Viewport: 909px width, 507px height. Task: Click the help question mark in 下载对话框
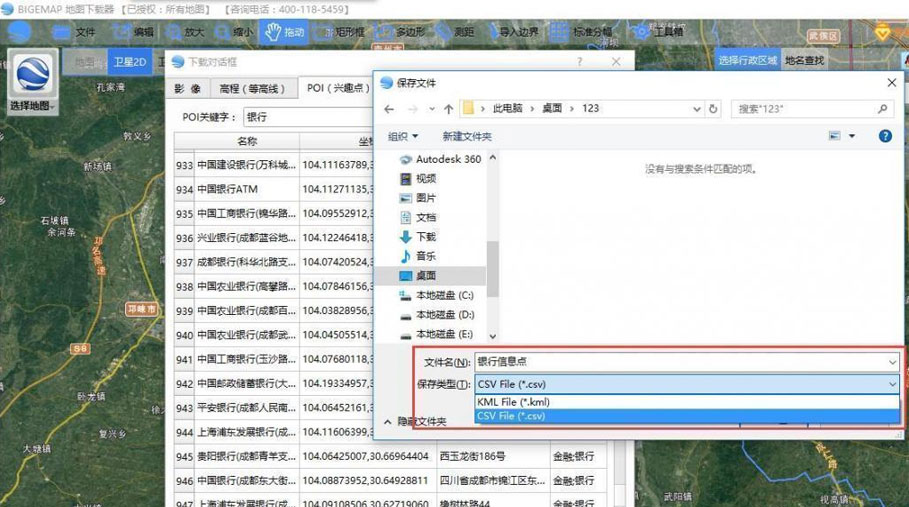[x=580, y=61]
